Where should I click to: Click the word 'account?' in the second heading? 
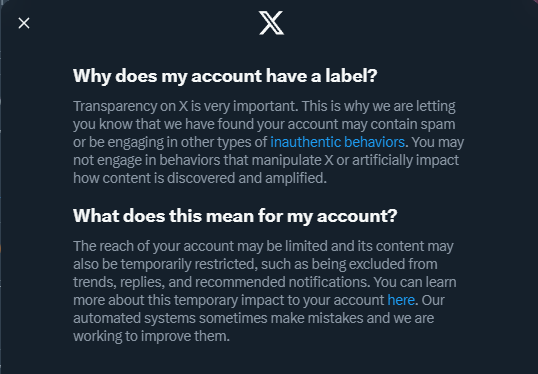coord(357,216)
